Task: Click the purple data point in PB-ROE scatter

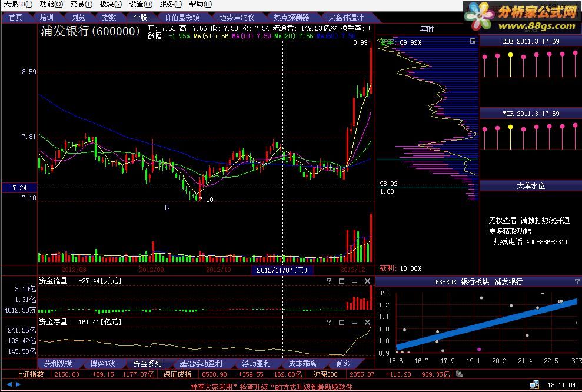Action: (479, 349)
